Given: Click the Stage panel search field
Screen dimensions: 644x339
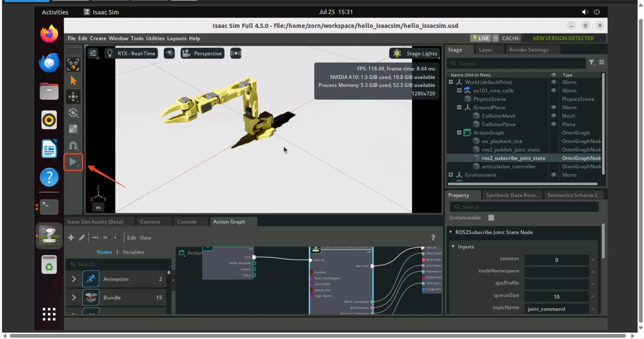Looking at the screenshot, I should (x=517, y=63).
